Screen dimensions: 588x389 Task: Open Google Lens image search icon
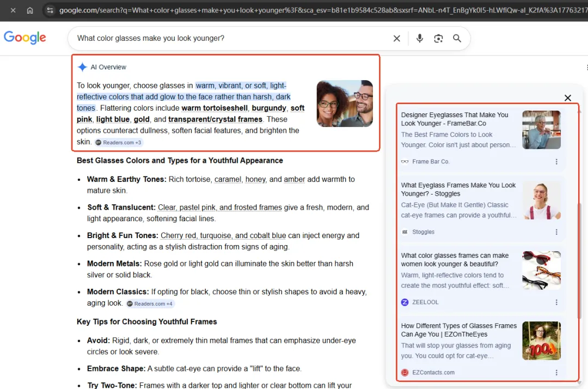[438, 38]
